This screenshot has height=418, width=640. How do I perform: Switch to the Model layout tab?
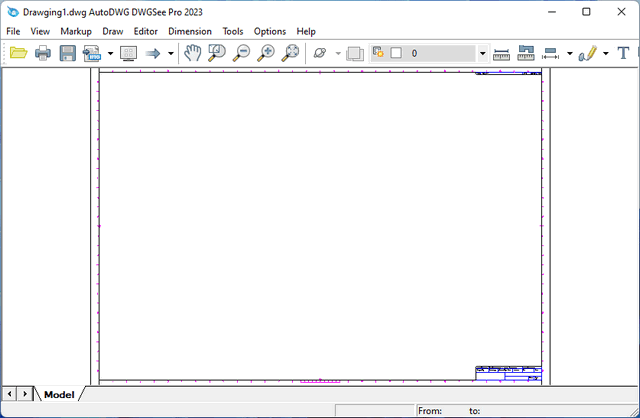(x=58, y=395)
